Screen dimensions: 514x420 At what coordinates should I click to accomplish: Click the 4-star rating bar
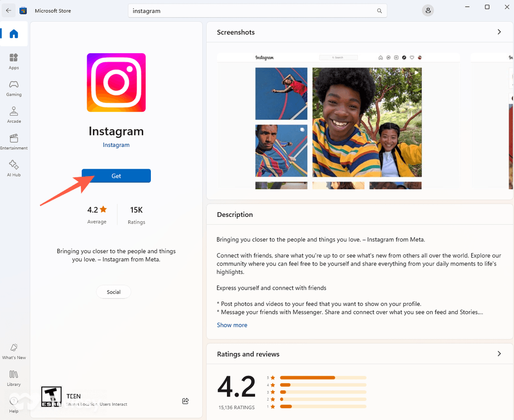[x=323, y=385]
